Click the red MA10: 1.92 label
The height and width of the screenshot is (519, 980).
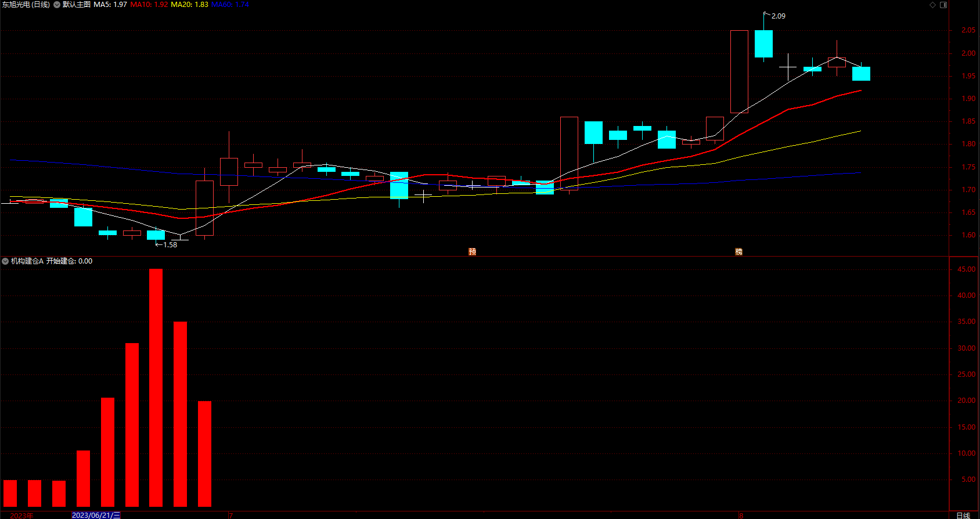click(149, 5)
